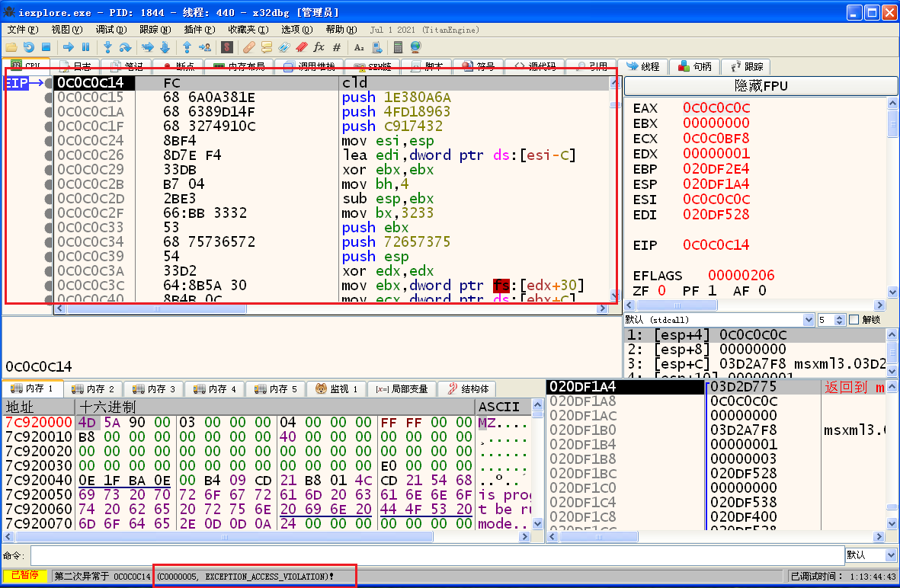
Task: Click the Open file folder icon
Action: coord(11,47)
